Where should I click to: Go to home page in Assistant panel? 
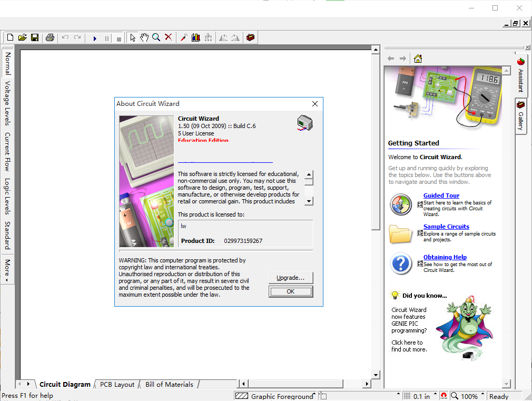pos(418,58)
